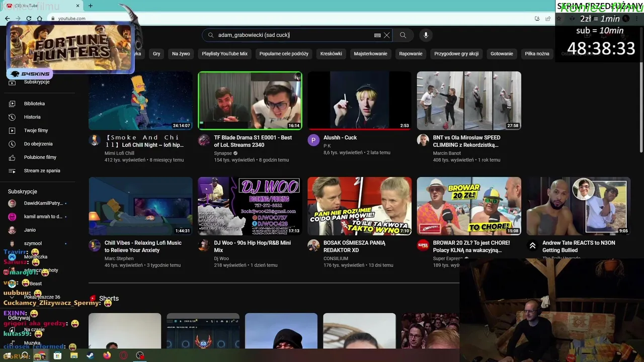
Task: Go back with the browser back arrow
Action: click(7, 19)
